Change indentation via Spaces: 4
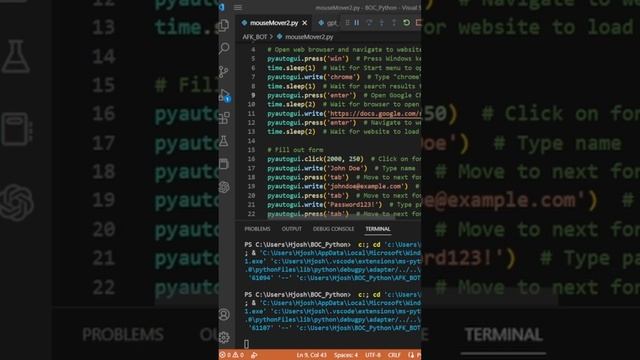This screenshot has width=640, height=360. coord(346,355)
